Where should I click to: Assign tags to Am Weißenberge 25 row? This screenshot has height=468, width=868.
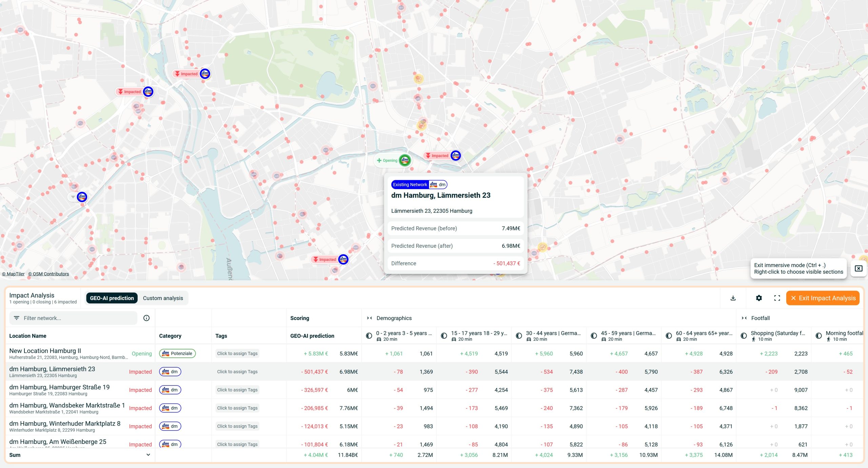pyautogui.click(x=237, y=444)
